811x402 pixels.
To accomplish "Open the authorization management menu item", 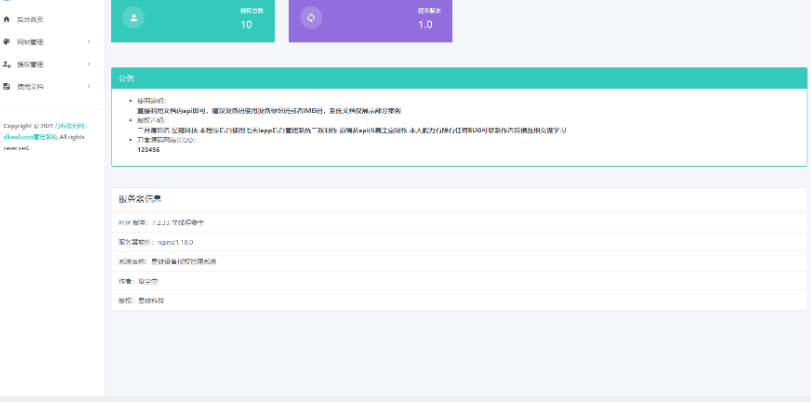I will click(30, 64).
